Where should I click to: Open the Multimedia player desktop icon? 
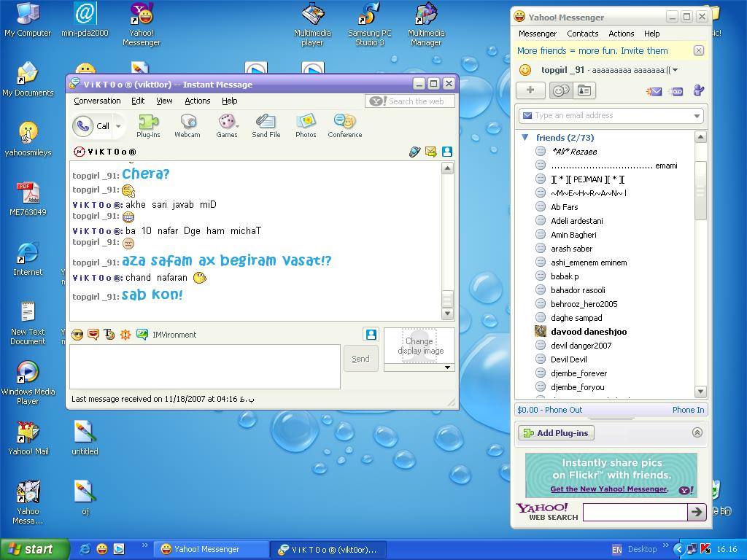pyautogui.click(x=312, y=25)
